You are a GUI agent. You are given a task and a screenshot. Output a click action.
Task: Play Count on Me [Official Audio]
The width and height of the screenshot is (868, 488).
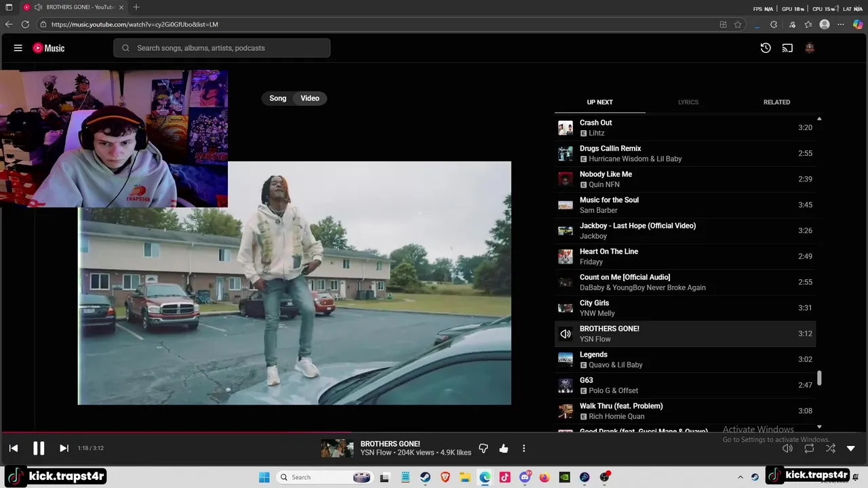coord(685,282)
